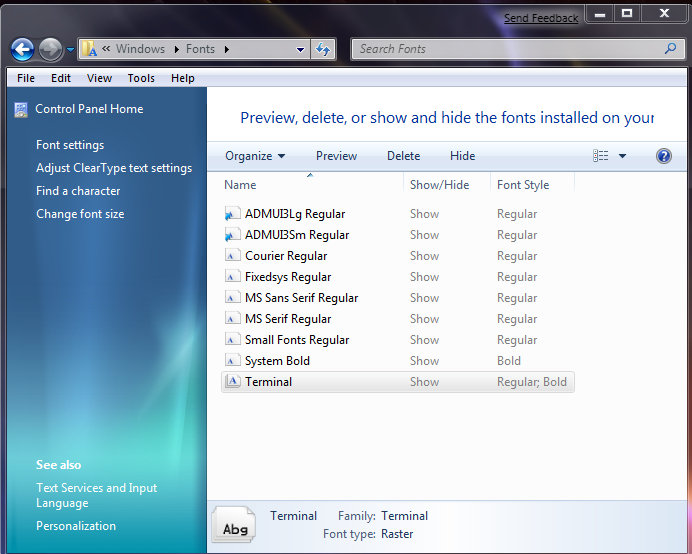The width and height of the screenshot is (692, 554).
Task: Open help with the blue question icon
Action: coord(664,156)
